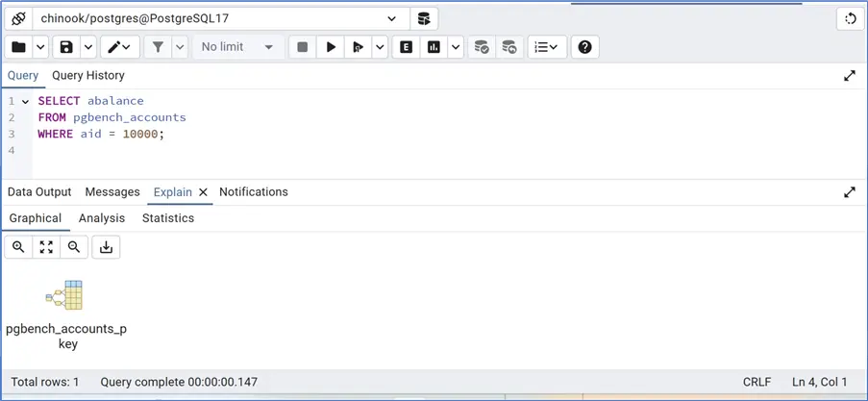Click the Explain (E) button
The image size is (868, 401).
pos(407,47)
